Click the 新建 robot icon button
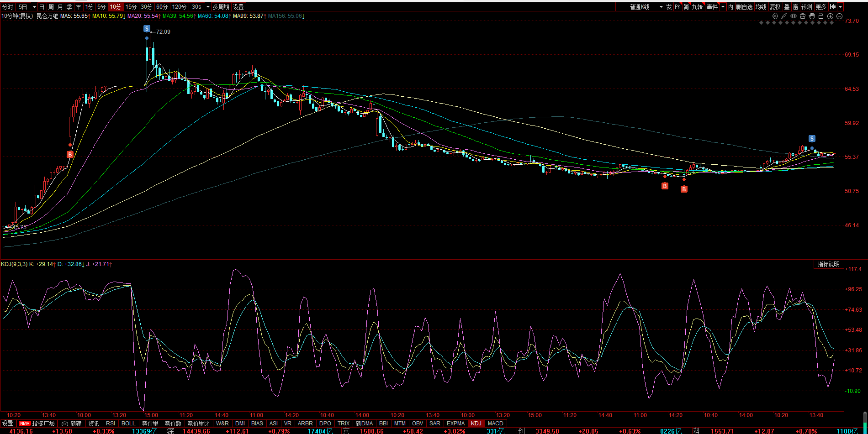Screen dimensions: 868x434 point(65,424)
